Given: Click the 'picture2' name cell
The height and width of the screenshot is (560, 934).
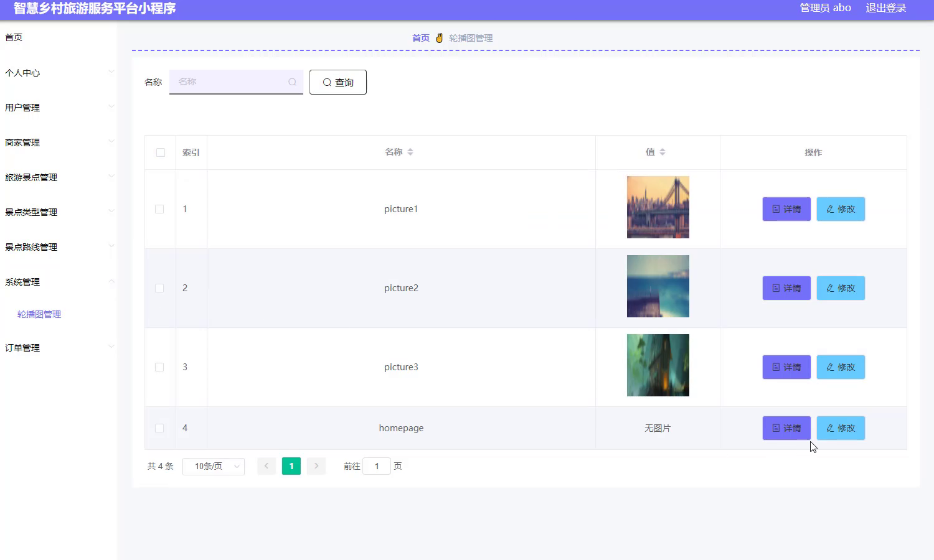Looking at the screenshot, I should pyautogui.click(x=401, y=288).
